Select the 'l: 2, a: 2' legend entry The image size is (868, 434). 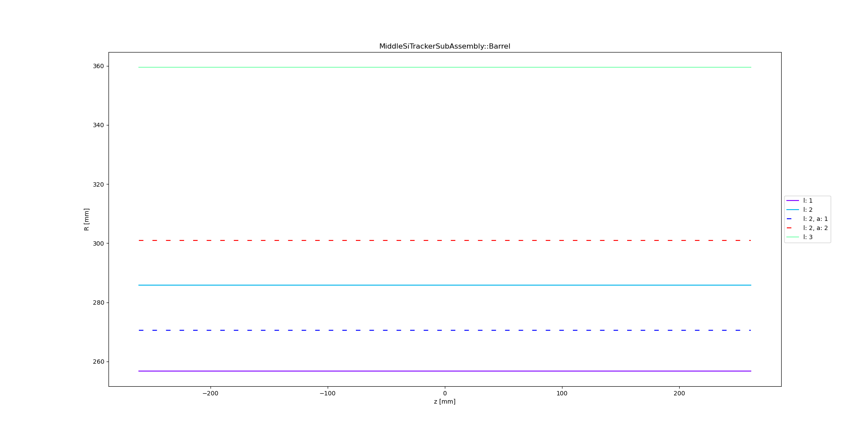(815, 228)
